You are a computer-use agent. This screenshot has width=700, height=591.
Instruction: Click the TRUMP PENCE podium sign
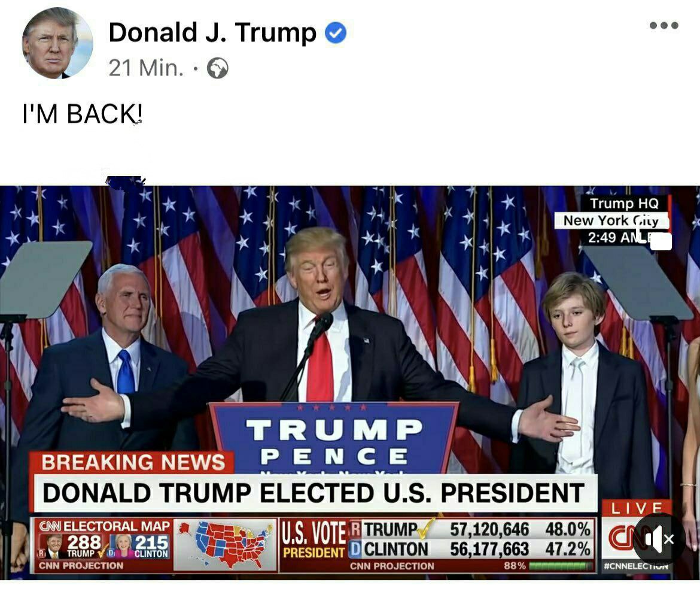[x=334, y=439]
